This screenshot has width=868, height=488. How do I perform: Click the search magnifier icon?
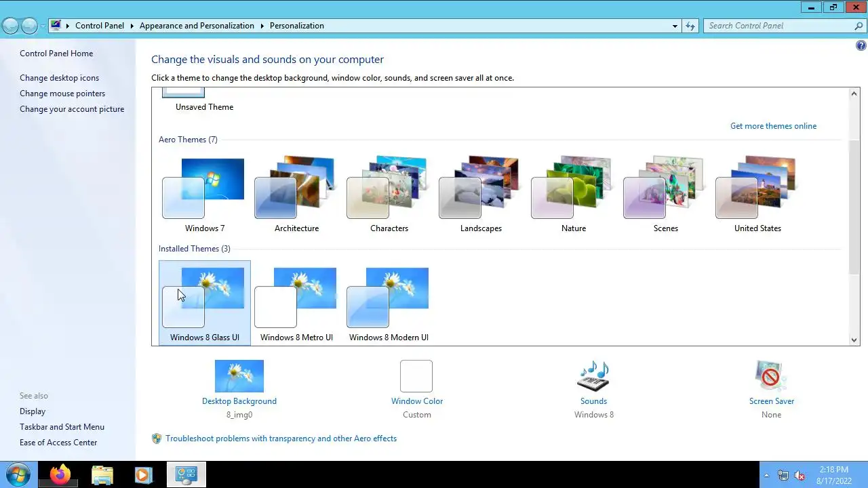point(859,26)
